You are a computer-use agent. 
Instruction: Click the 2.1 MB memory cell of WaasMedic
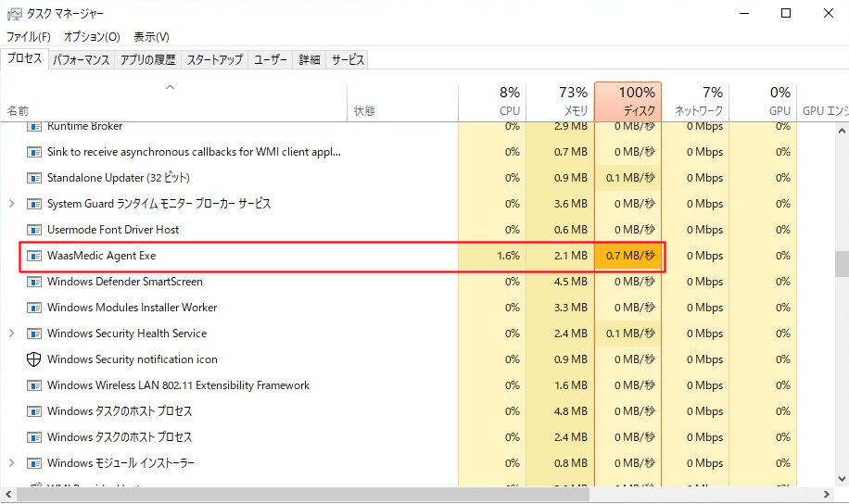(x=560, y=256)
